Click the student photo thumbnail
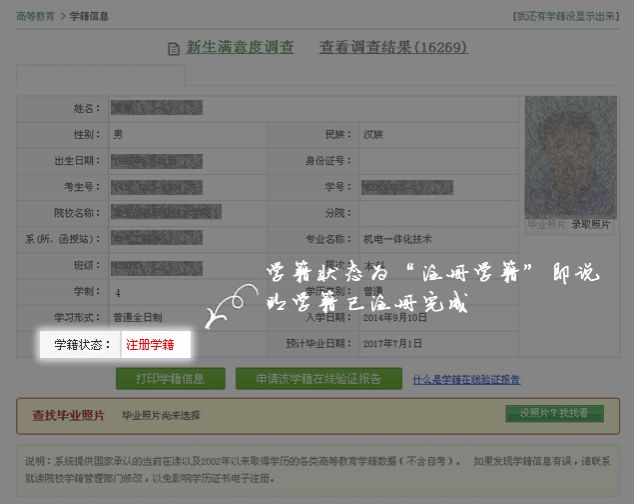634x504 pixels. point(570,156)
